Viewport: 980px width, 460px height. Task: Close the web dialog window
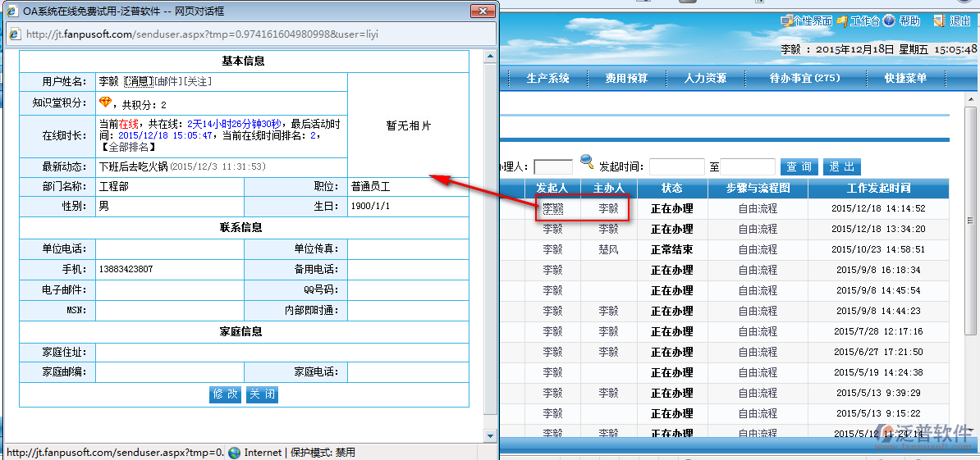pos(482,11)
